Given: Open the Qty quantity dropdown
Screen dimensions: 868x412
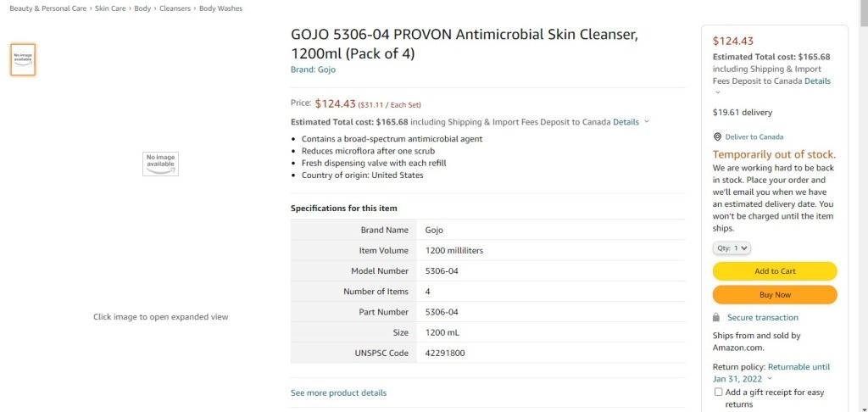Looking at the screenshot, I should click(x=732, y=248).
